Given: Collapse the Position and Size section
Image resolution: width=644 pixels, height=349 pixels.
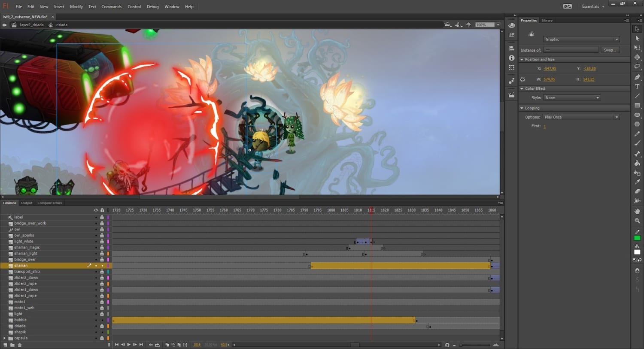Looking at the screenshot, I should click(522, 60).
